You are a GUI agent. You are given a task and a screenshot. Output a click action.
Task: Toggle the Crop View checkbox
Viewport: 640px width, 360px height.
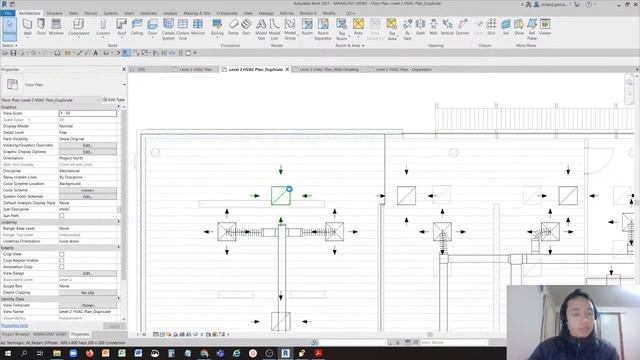tap(62, 254)
